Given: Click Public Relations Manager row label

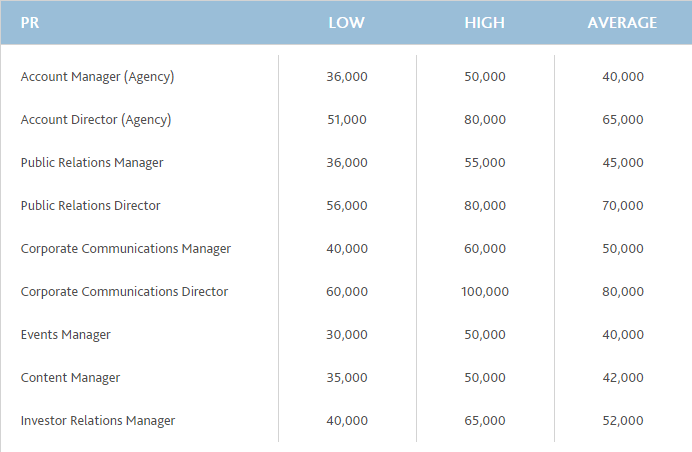Looking at the screenshot, I should pos(92,163).
